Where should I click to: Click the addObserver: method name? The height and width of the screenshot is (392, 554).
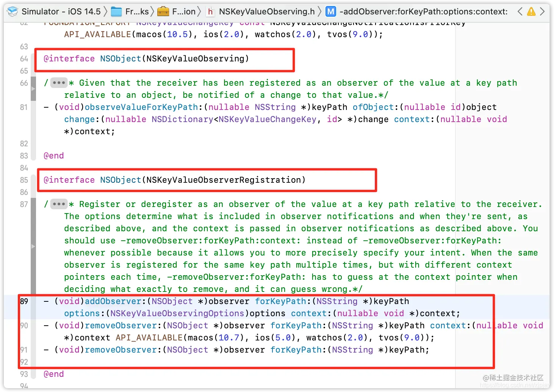coord(113,301)
